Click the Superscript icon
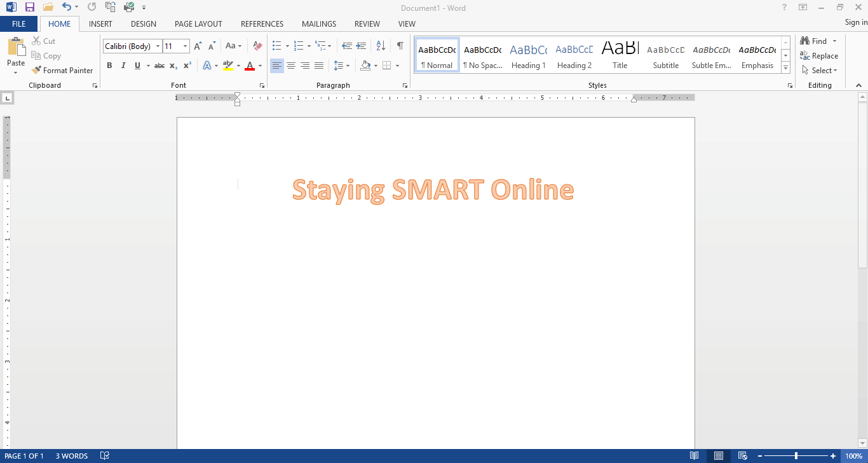This screenshot has width=868, height=463. [x=187, y=66]
